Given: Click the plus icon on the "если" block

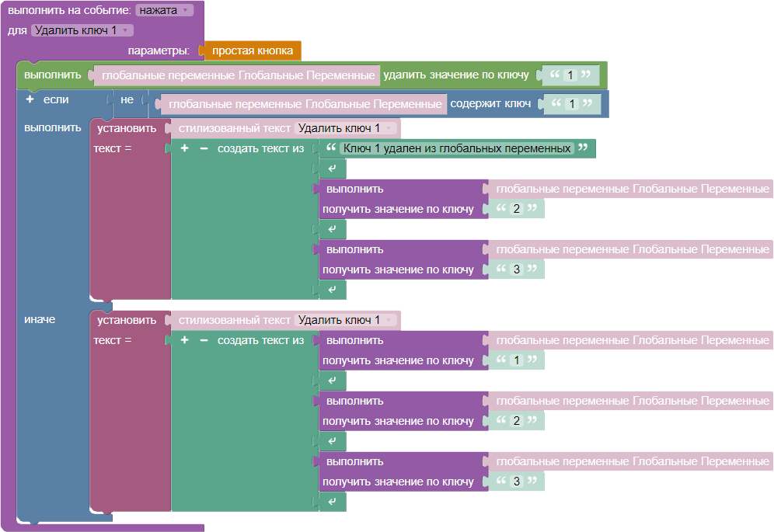Looking at the screenshot, I should [x=30, y=100].
